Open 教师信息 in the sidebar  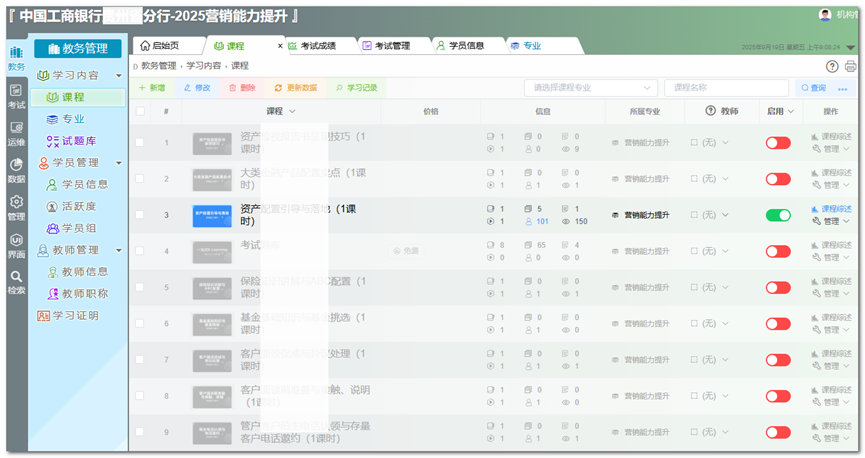(77, 272)
